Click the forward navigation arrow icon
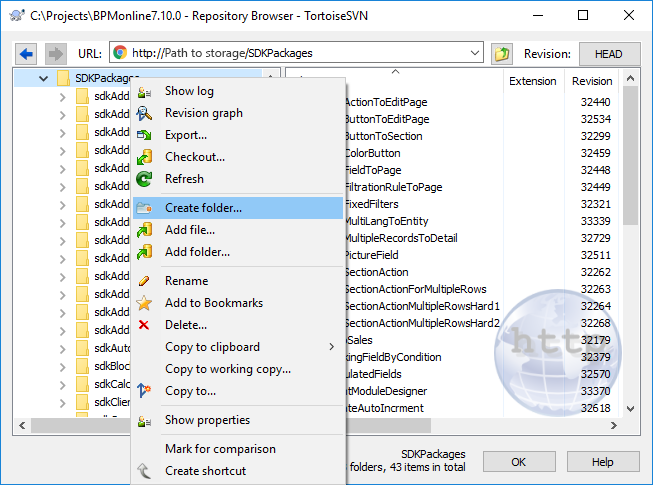Screen dimensions: 653x485 55,54
